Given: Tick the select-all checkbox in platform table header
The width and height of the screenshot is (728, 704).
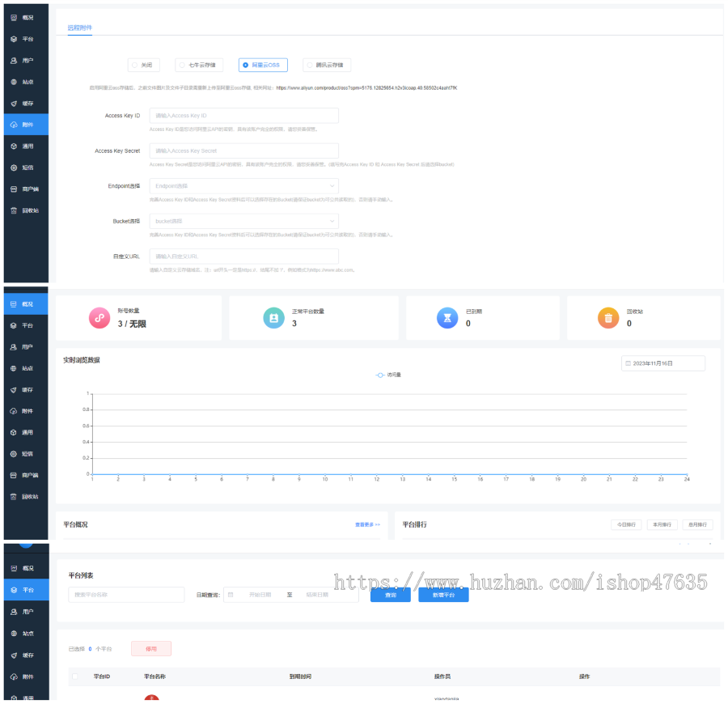Looking at the screenshot, I should pos(75,676).
